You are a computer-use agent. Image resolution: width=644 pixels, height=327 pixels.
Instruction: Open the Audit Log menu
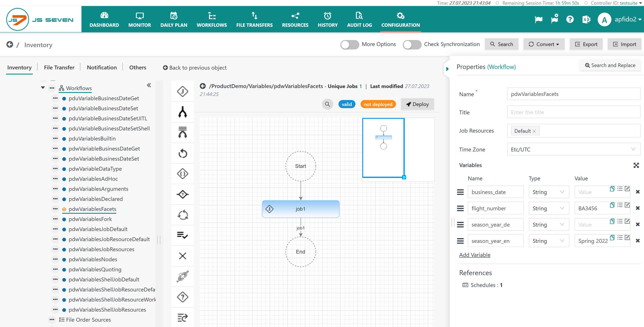pyautogui.click(x=359, y=19)
